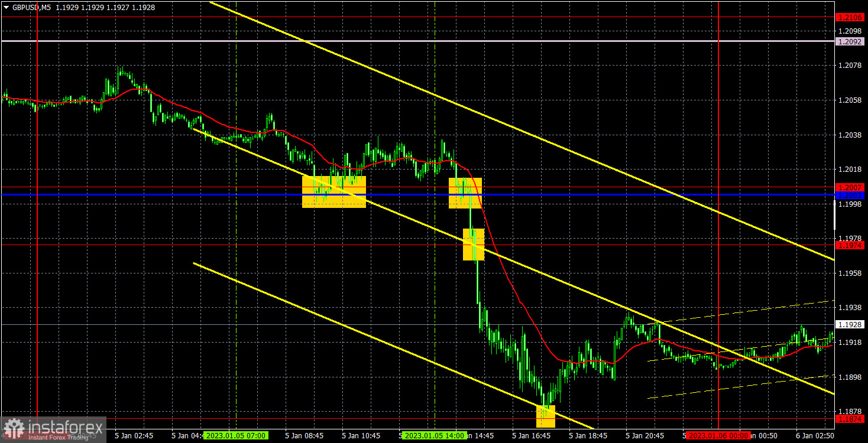Click the 1.2098 price scale value
This screenshot has width=868, height=443.
[849, 31]
